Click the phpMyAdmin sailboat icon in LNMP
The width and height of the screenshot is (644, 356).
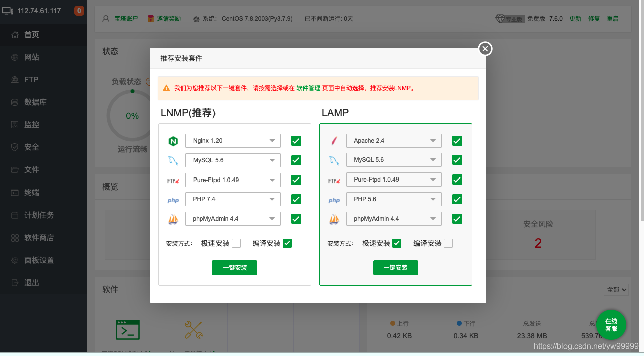(173, 219)
